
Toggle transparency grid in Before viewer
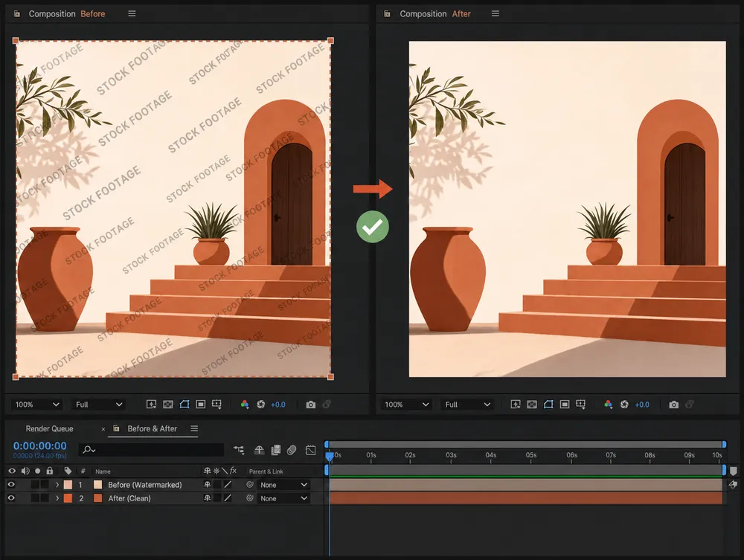click(168, 405)
